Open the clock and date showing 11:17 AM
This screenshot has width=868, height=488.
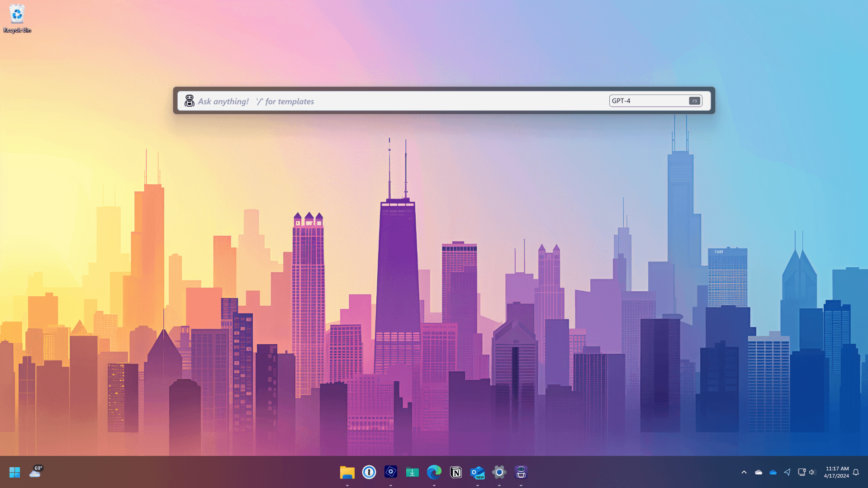tap(836, 472)
